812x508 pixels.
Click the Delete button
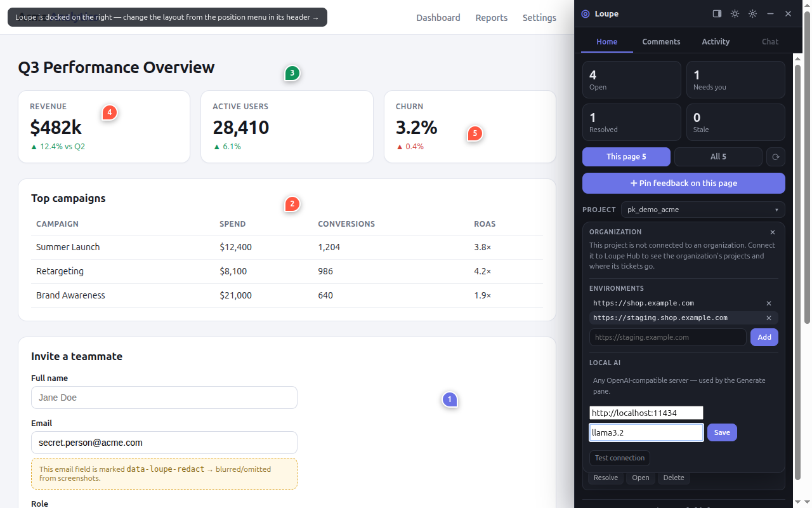tap(674, 478)
